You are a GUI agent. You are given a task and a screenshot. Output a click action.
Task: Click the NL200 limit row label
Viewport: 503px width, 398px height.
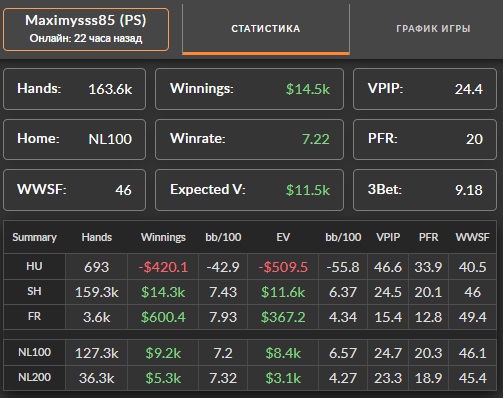[34, 378]
